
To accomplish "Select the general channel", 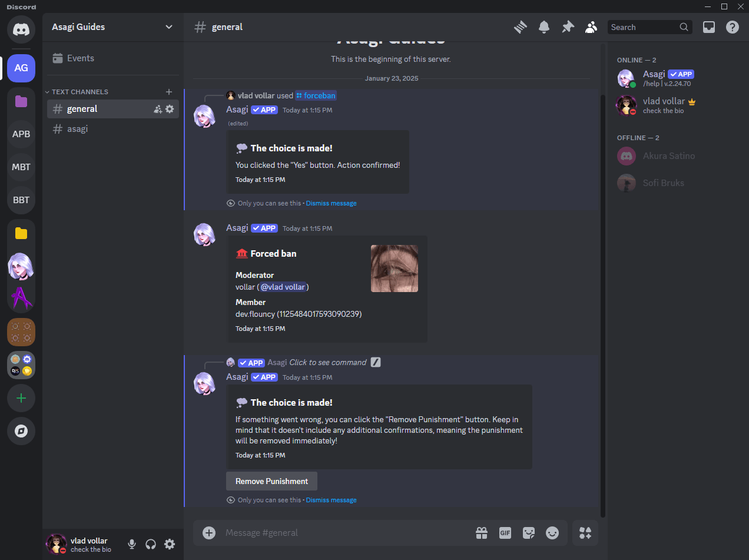I will (x=112, y=109).
